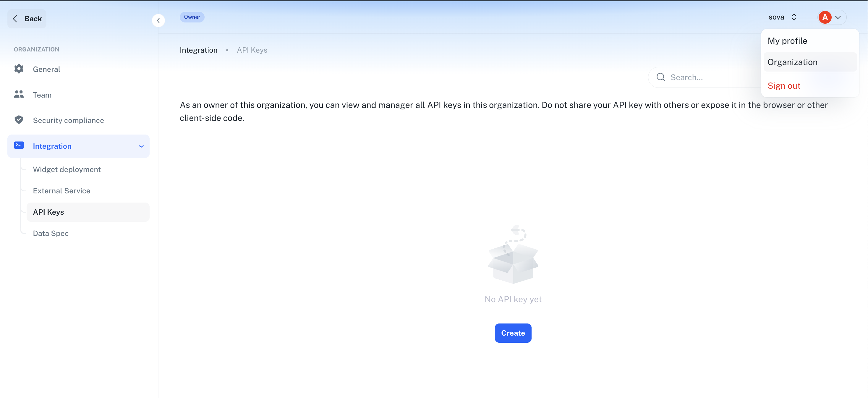Screen dimensions: 868x398
Task: Open Widget deployment settings
Action: pos(67,169)
